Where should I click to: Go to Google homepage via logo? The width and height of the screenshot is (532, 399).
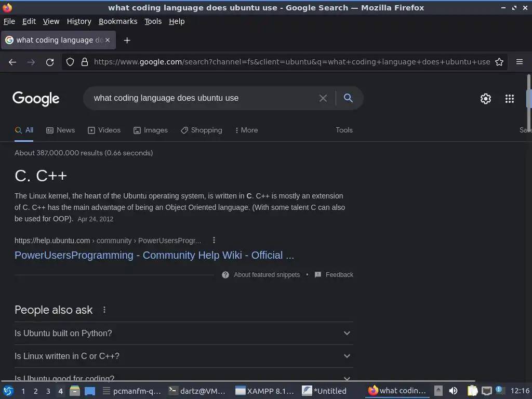(36, 99)
